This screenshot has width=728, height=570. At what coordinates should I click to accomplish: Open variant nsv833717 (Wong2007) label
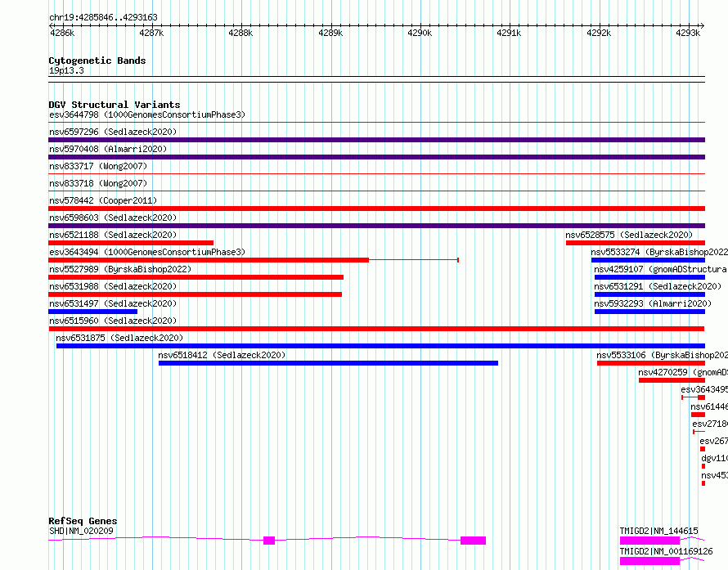[98, 166]
